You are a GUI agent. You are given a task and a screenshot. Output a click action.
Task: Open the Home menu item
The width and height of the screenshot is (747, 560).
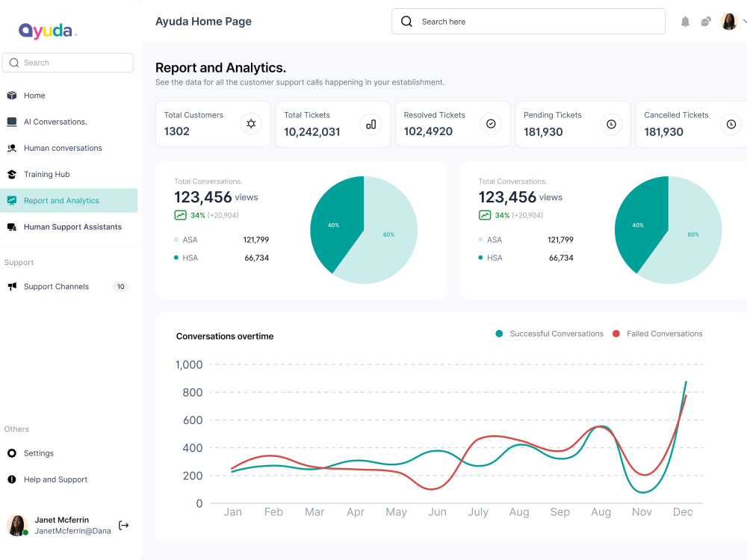(69, 96)
